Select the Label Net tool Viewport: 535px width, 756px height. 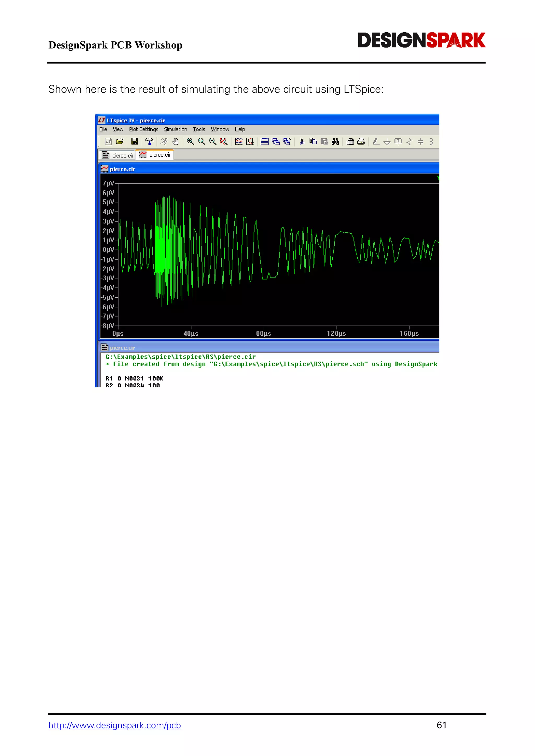pyautogui.click(x=398, y=141)
